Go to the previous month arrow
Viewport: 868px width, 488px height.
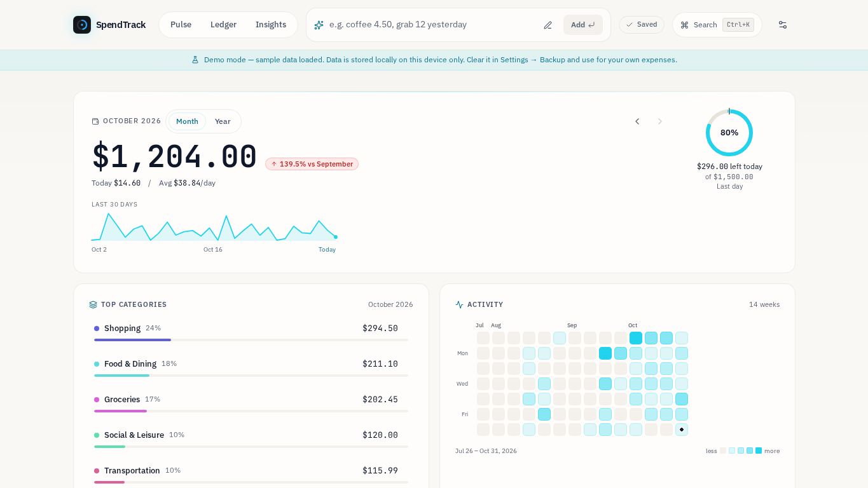[x=637, y=121]
